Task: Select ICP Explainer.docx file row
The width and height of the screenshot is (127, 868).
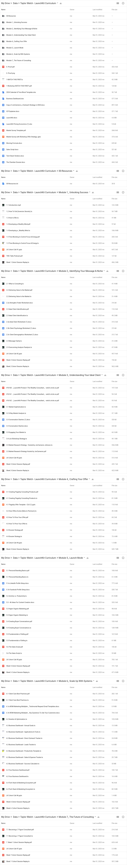Action: point(63,111)
